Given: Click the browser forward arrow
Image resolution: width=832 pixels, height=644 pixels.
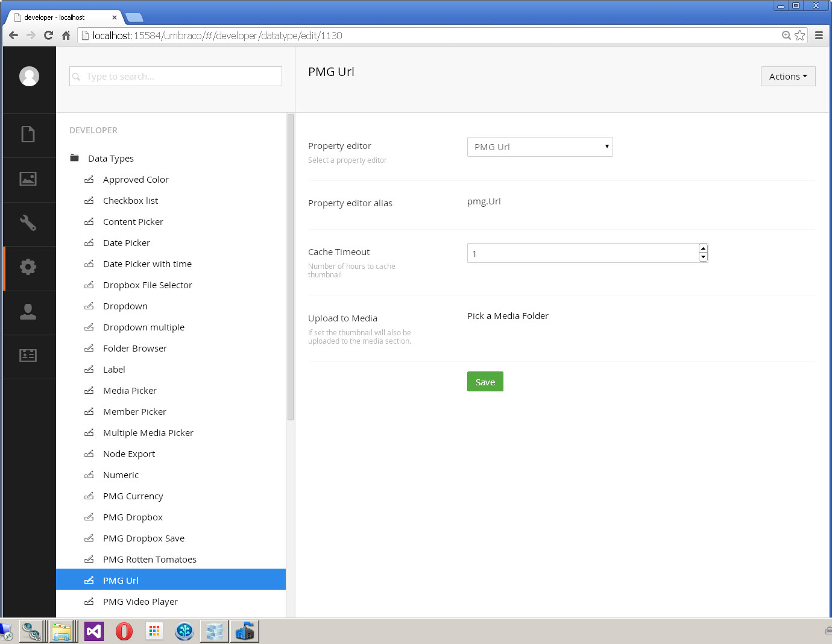Looking at the screenshot, I should point(31,36).
